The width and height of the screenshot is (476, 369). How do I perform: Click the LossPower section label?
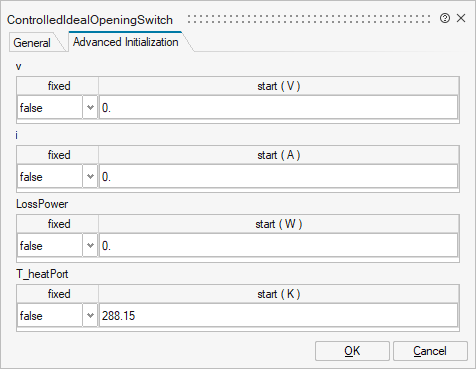click(x=42, y=204)
